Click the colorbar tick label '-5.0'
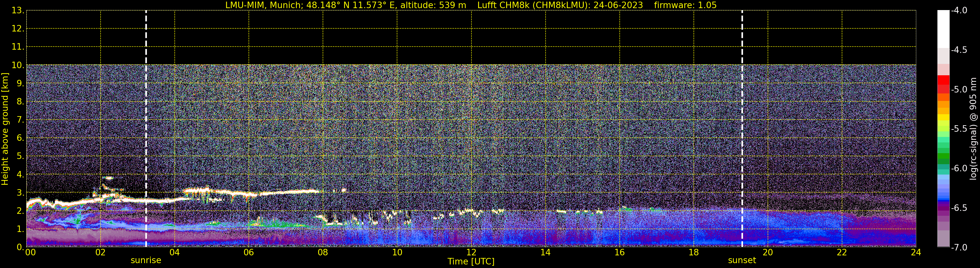 959,90
